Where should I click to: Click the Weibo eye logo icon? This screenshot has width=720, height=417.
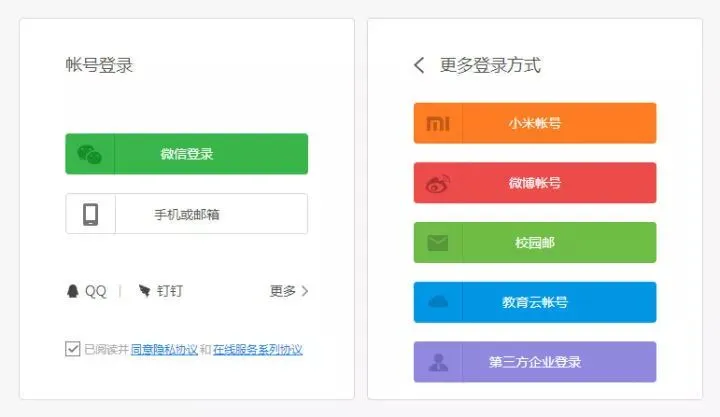[438, 183]
